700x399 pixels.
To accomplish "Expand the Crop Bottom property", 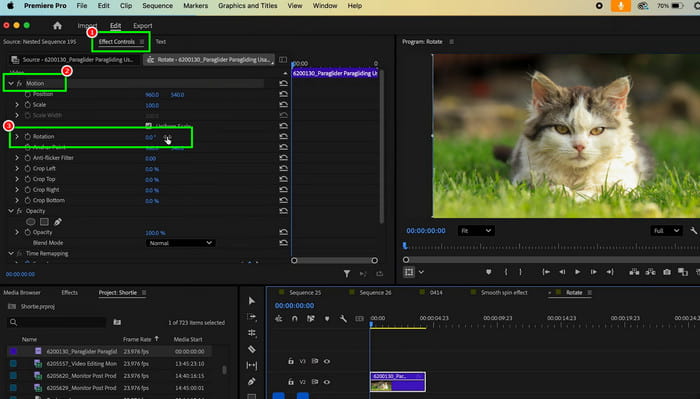I will tap(17, 200).
